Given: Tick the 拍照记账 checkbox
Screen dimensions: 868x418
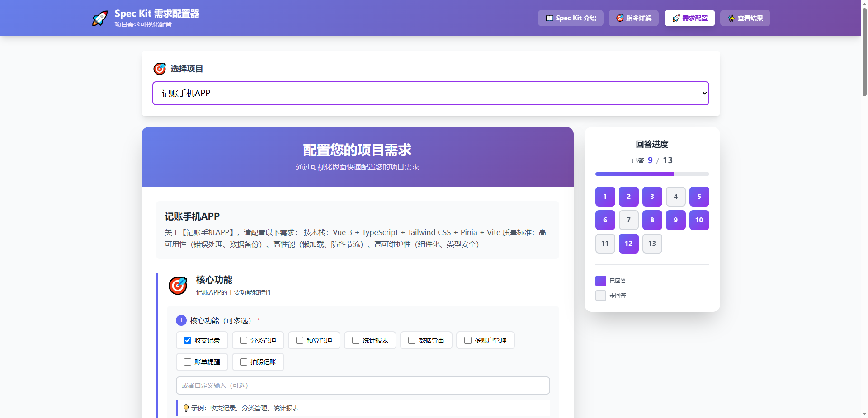Looking at the screenshot, I should point(244,362).
